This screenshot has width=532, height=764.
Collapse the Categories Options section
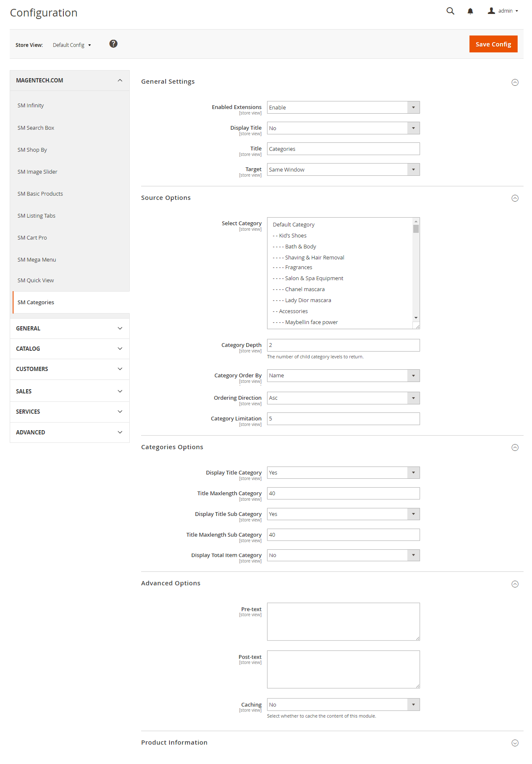pyautogui.click(x=515, y=447)
